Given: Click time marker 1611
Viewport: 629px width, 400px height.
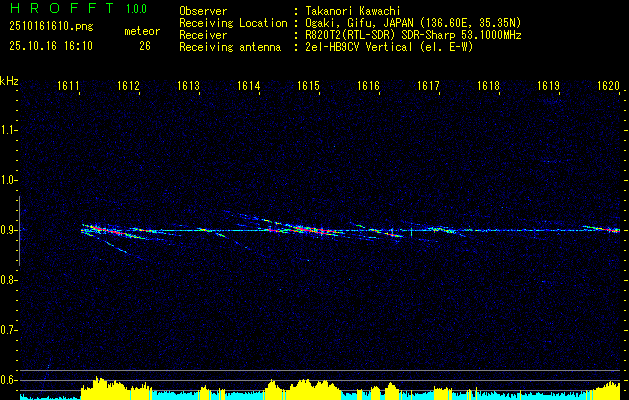Looking at the screenshot, I should point(68,85).
